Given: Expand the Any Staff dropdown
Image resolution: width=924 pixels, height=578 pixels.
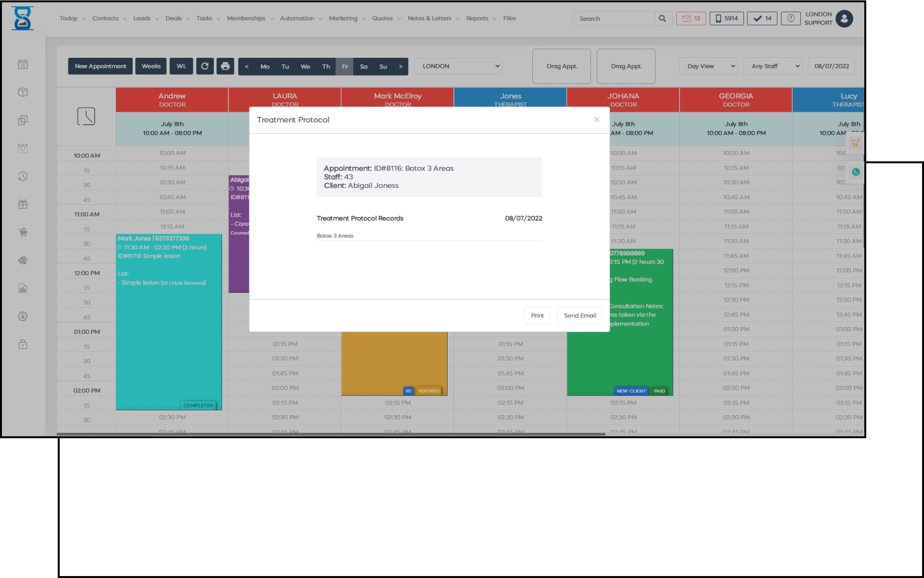Looking at the screenshot, I should point(772,66).
